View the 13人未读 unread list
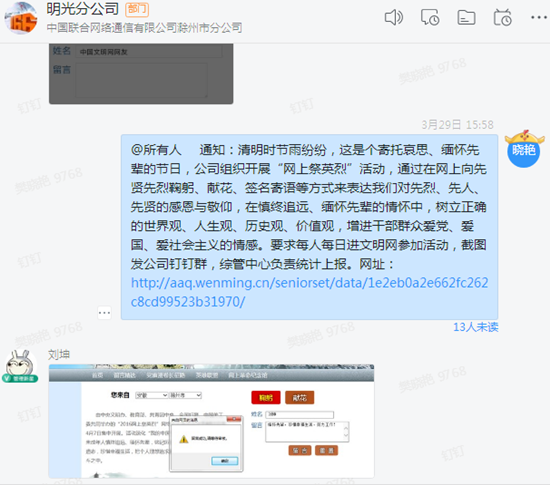Image resolution: width=550 pixels, height=485 pixels. [475, 327]
